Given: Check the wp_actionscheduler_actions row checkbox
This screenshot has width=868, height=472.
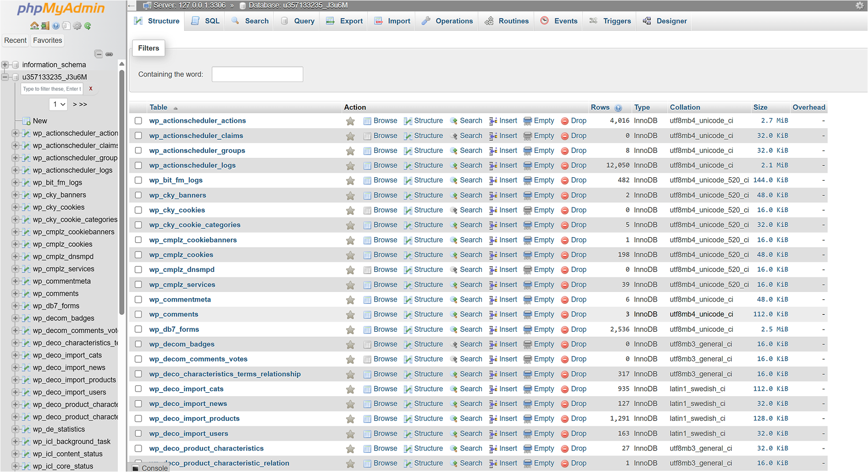Looking at the screenshot, I should point(139,121).
